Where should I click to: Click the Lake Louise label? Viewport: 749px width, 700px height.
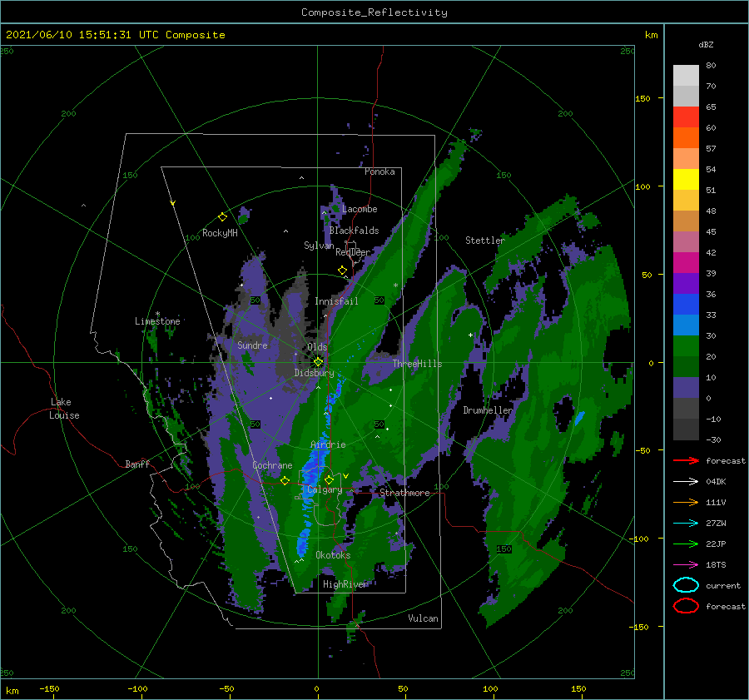coord(64,409)
